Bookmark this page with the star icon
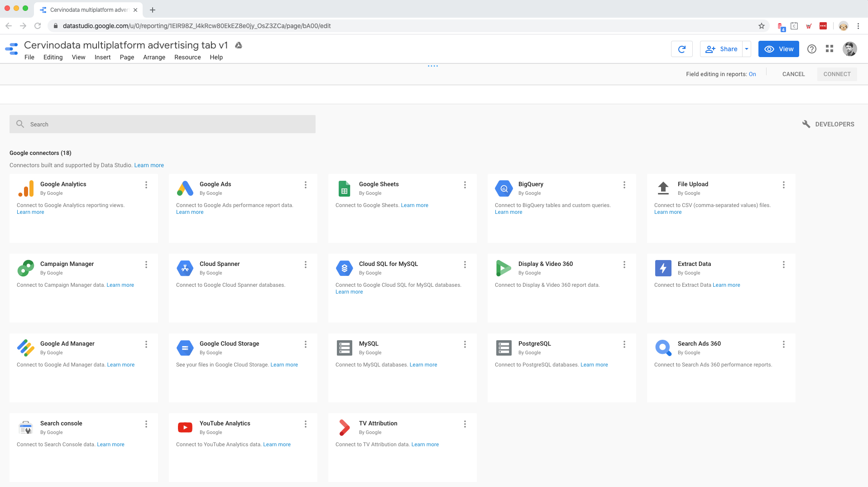868x487 pixels. (x=762, y=26)
